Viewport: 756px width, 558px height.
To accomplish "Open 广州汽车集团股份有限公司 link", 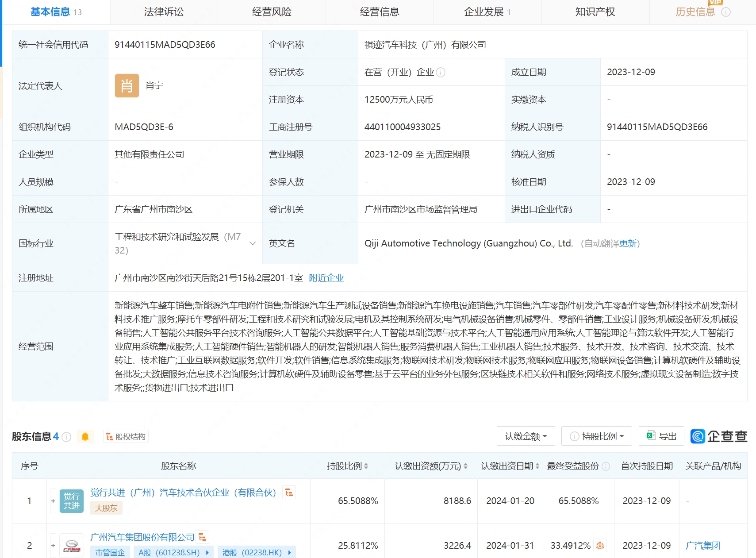I will tap(142, 537).
